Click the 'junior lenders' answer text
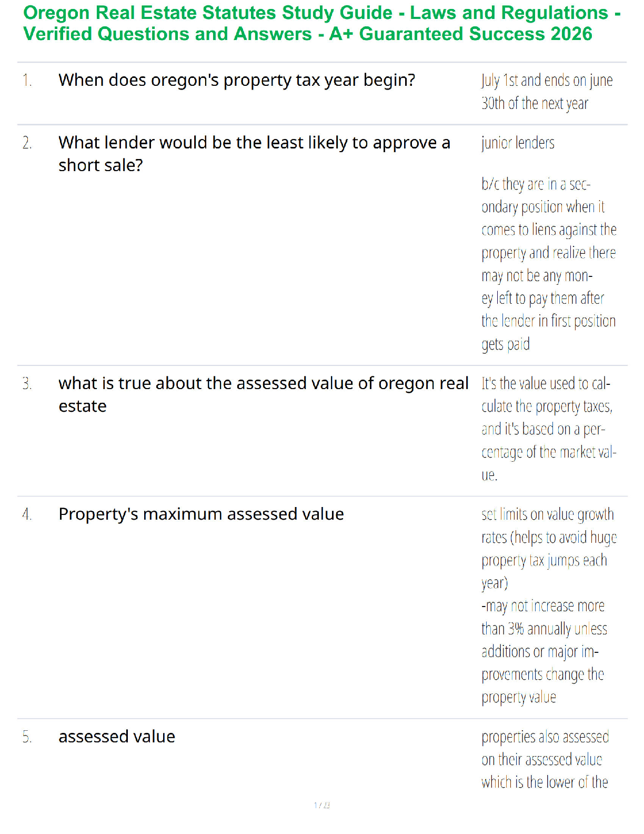The height and width of the screenshot is (834, 644). [x=518, y=143]
